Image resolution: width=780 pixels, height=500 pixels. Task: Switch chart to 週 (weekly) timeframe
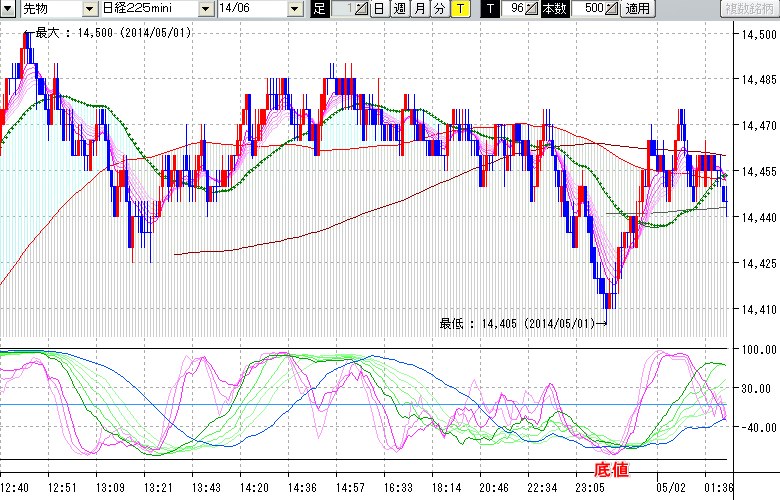[x=399, y=9]
